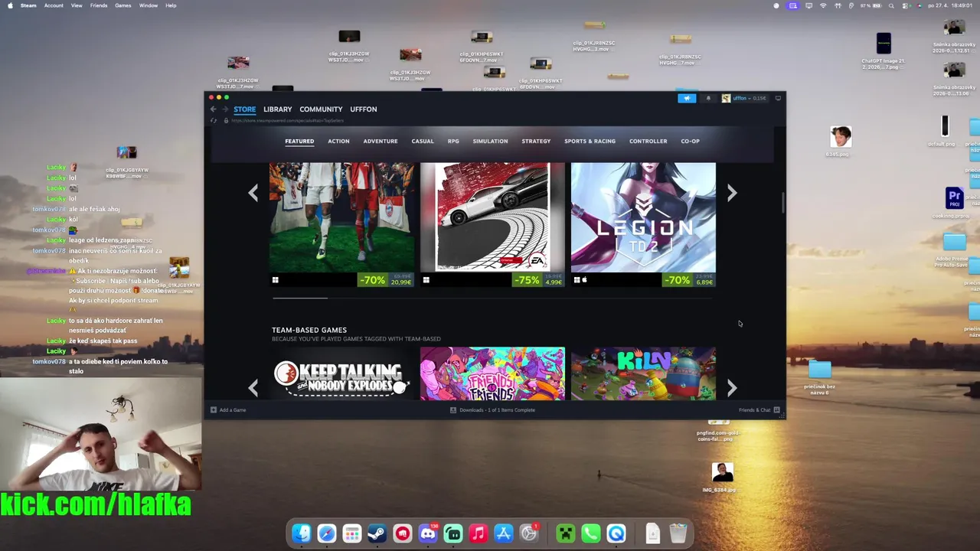The width and height of the screenshot is (980, 551).
Task: Open Finder from the Dock
Action: 302,533
